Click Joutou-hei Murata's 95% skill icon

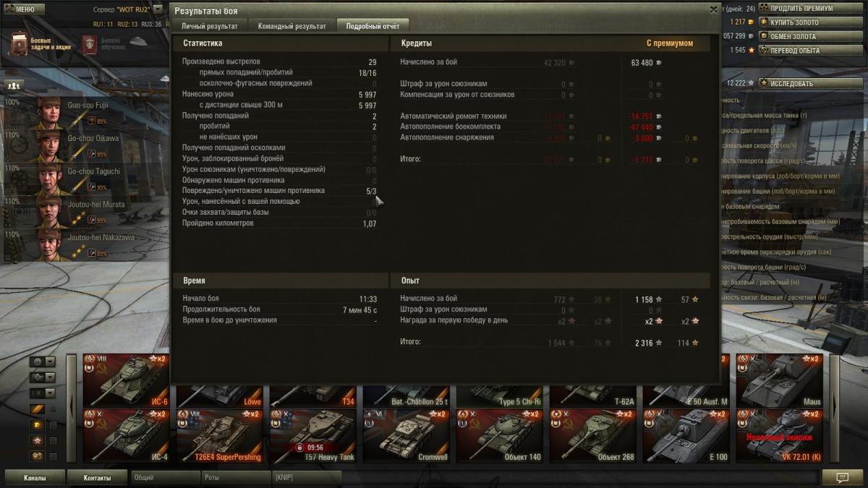click(92, 221)
